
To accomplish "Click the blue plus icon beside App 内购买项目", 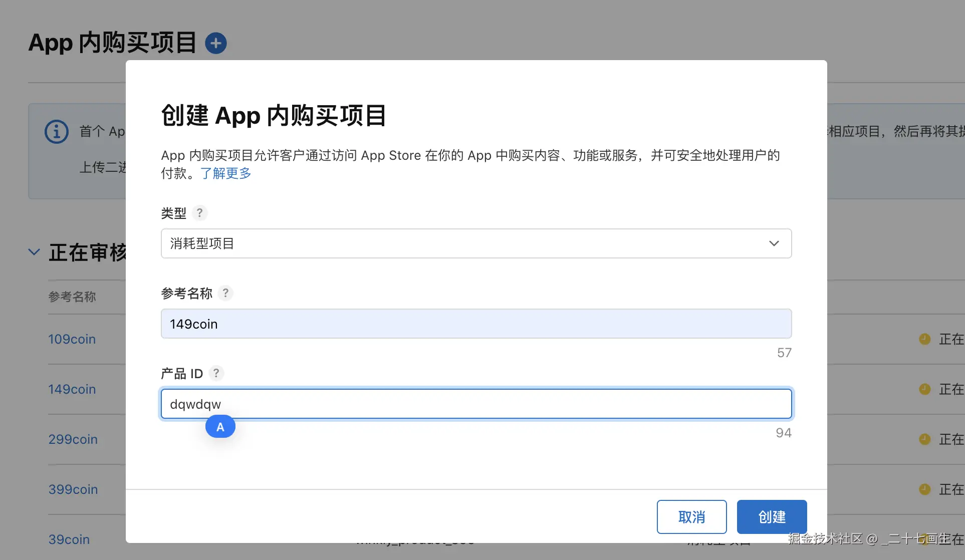I will click(x=216, y=44).
